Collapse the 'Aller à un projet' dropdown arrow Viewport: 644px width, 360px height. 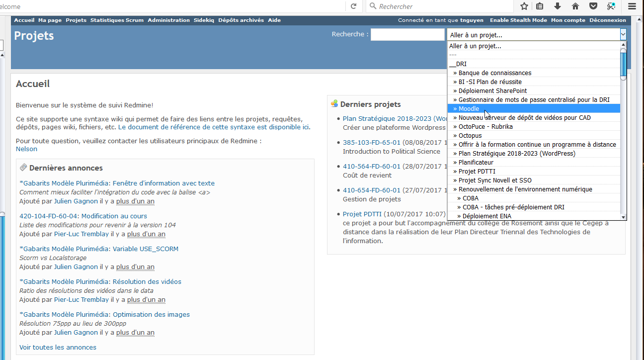pyautogui.click(x=623, y=35)
